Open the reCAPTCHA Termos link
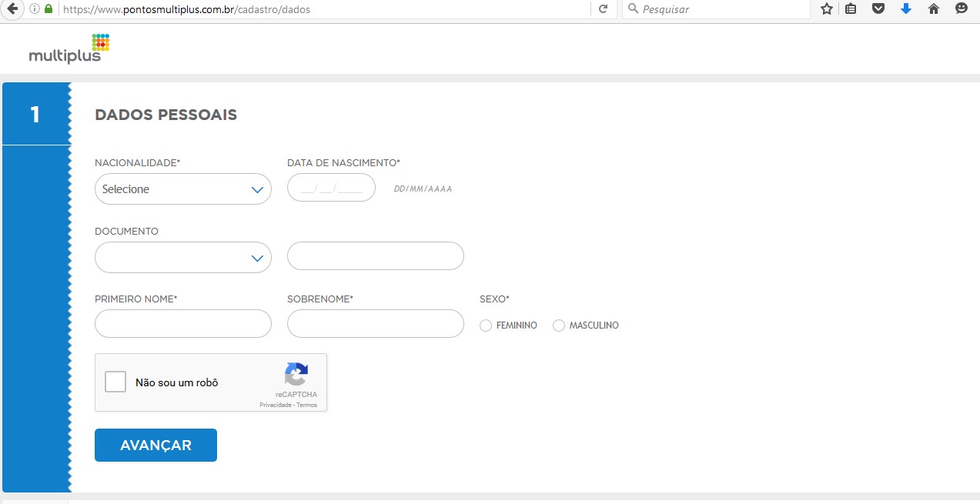980x504 pixels. pyautogui.click(x=307, y=405)
